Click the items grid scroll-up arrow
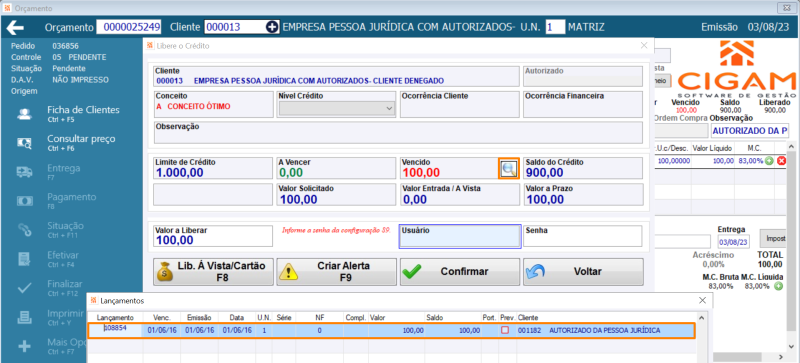The image size is (800, 363). click(x=792, y=148)
